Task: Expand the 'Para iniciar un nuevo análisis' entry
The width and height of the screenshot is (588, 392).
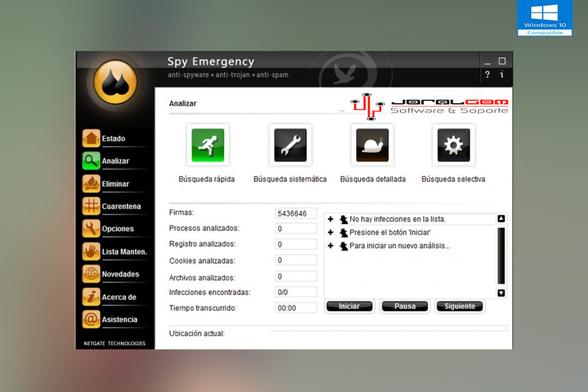Action: click(330, 246)
